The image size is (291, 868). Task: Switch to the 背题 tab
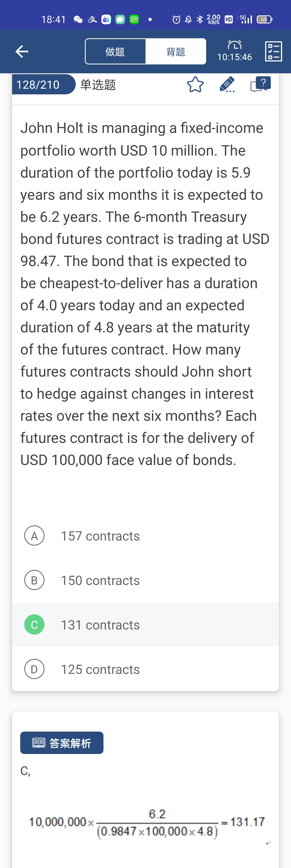click(x=176, y=51)
